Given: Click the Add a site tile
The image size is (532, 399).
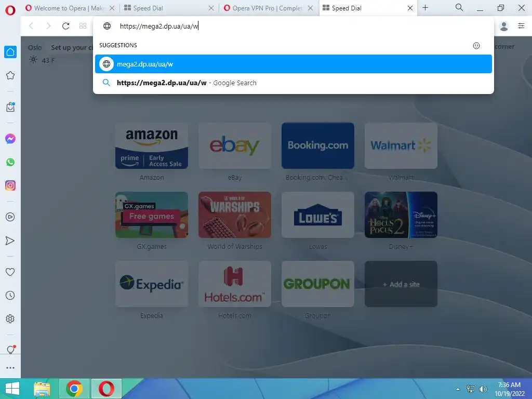Looking at the screenshot, I should [401, 284].
